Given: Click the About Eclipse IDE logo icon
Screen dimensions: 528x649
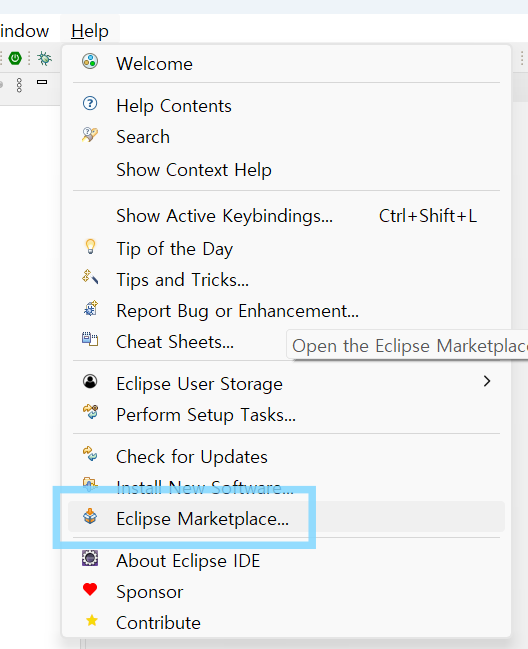Looking at the screenshot, I should (90, 558).
